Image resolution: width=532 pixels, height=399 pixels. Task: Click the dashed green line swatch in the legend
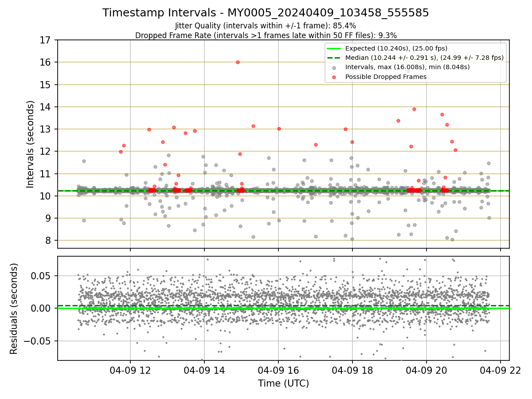point(334,58)
